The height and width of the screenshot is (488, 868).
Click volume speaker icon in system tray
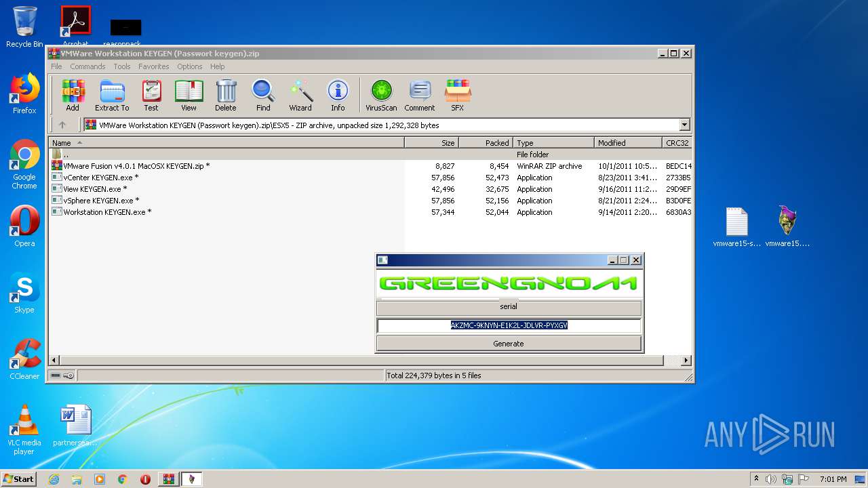pyautogui.click(x=771, y=479)
